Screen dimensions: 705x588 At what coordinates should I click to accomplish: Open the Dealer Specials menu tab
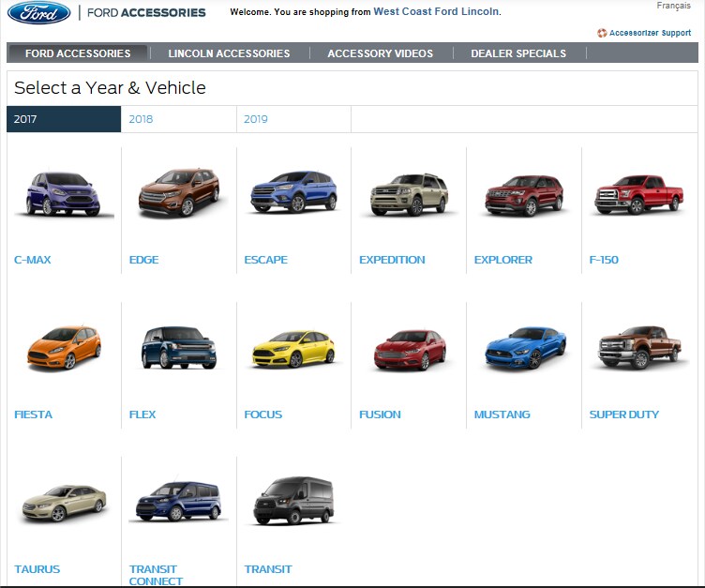click(x=517, y=53)
